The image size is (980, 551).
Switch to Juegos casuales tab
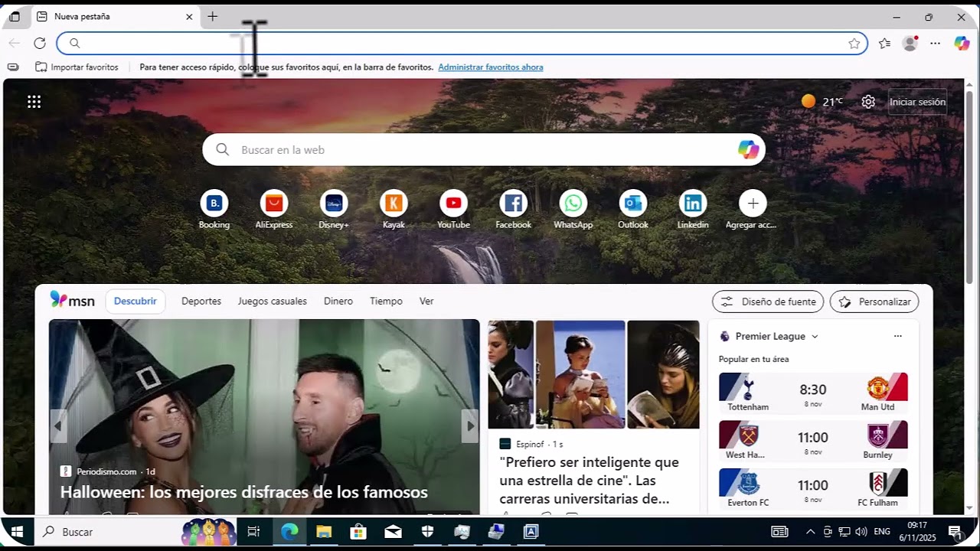[273, 302]
